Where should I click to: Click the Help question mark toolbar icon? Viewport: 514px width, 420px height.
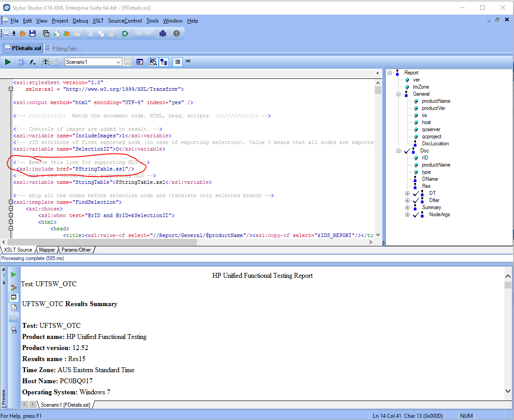click(x=177, y=34)
